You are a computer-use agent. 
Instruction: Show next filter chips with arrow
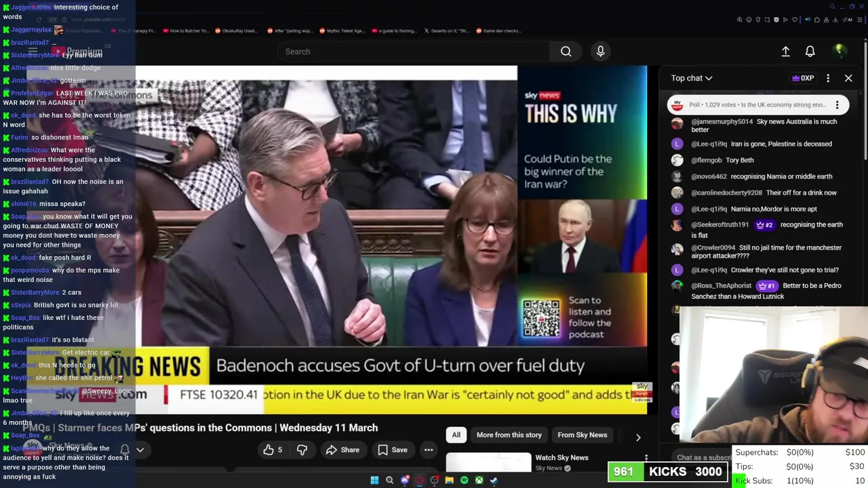pos(637,437)
